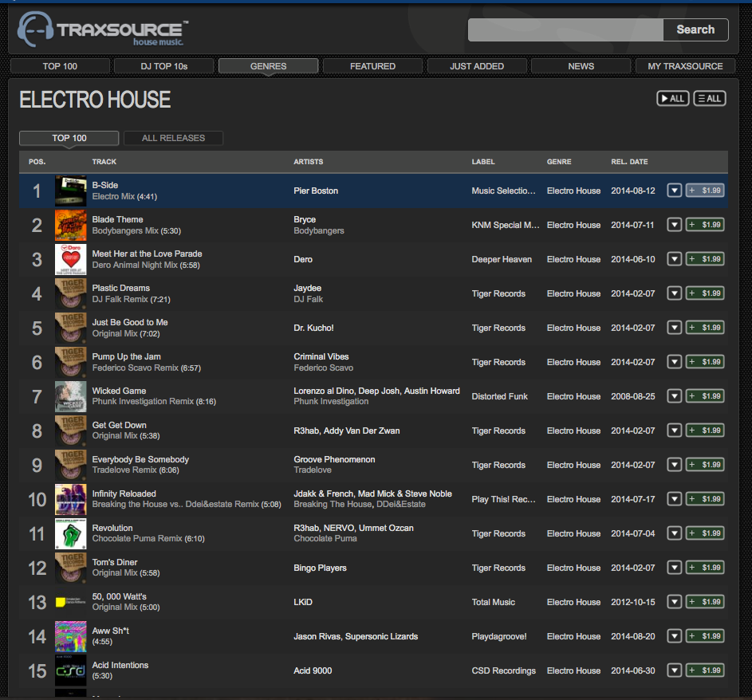
Task: Click Revolution green fist artwork
Action: (70, 533)
